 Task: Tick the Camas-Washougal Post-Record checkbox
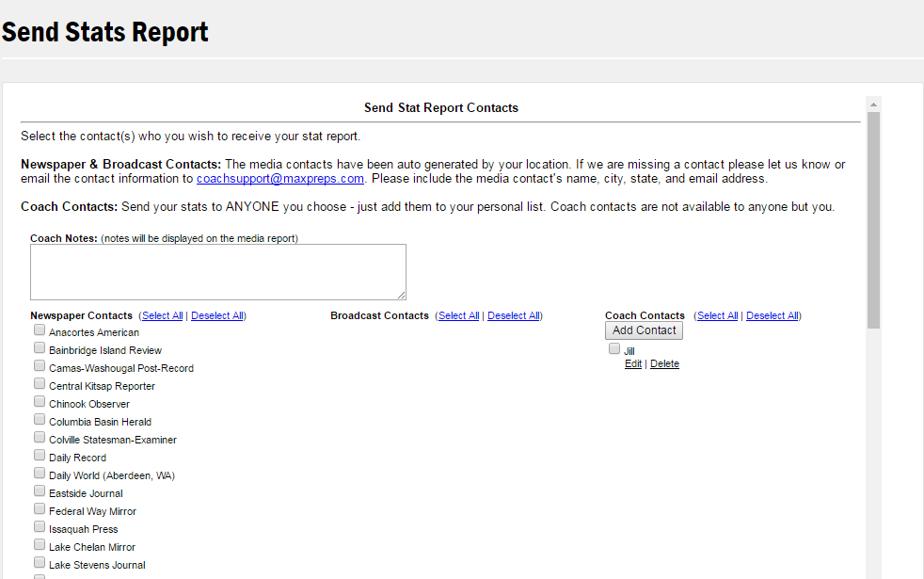click(40, 366)
